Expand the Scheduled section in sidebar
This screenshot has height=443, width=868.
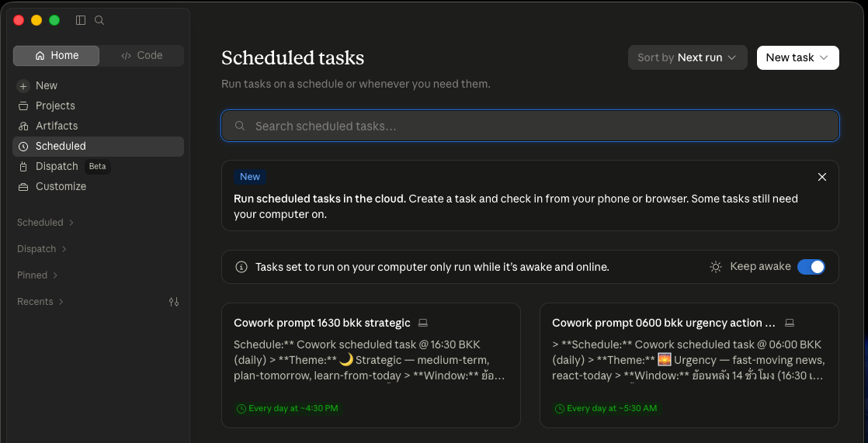45,223
